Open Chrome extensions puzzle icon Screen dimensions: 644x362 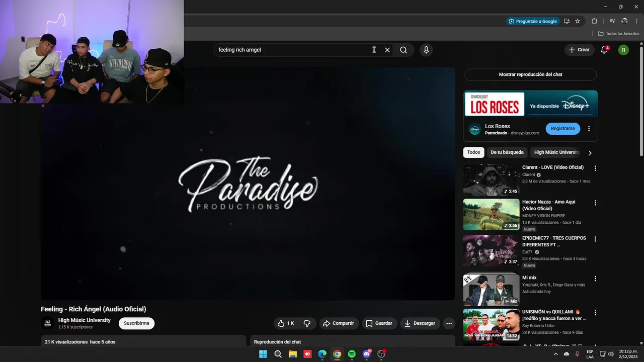click(x=594, y=21)
